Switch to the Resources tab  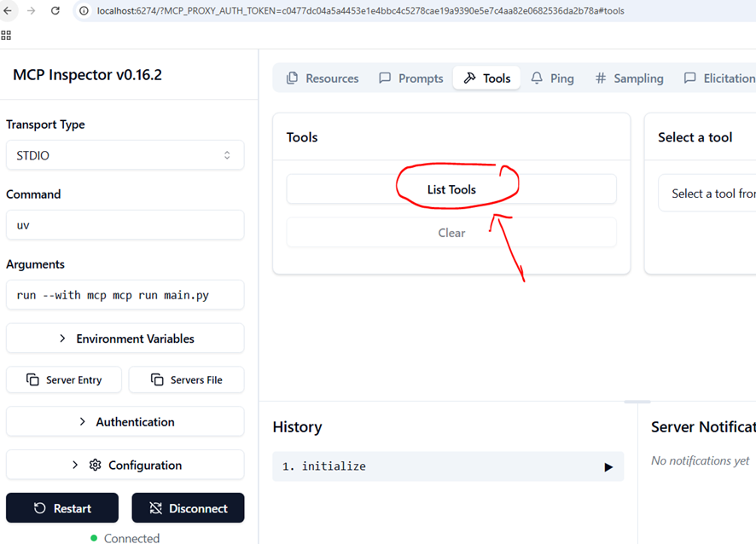click(x=323, y=78)
